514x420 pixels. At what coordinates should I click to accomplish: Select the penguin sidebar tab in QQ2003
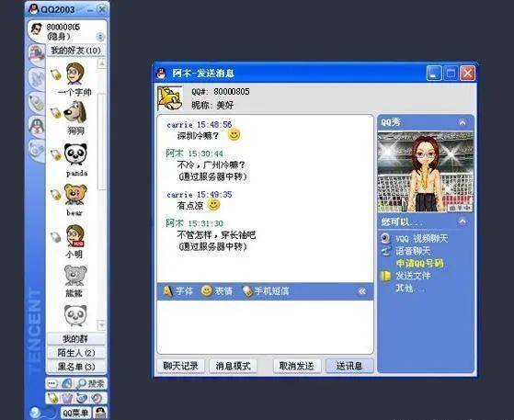(x=37, y=126)
